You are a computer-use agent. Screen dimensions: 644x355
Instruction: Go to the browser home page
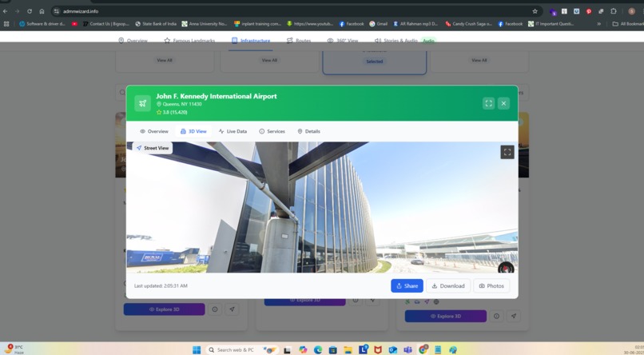click(x=42, y=11)
